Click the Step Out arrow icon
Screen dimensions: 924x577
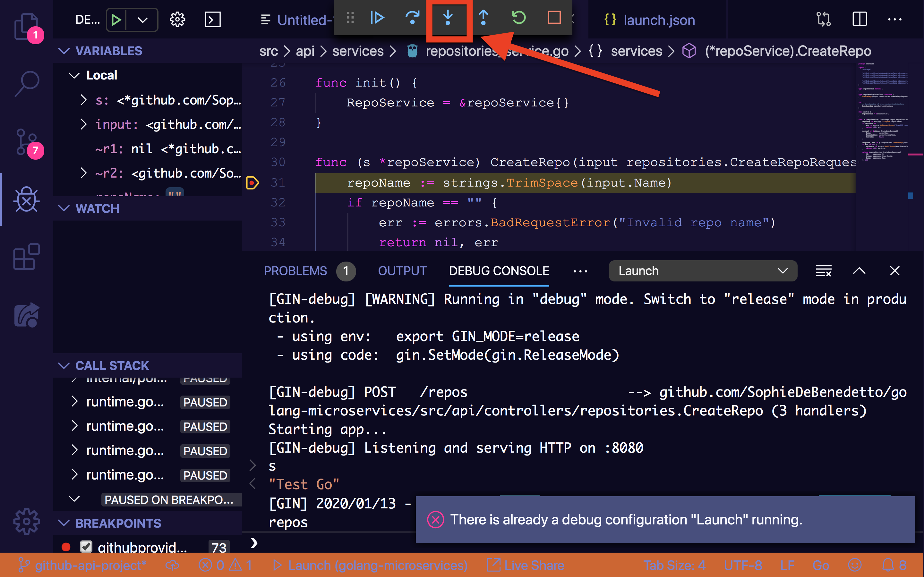pos(483,18)
